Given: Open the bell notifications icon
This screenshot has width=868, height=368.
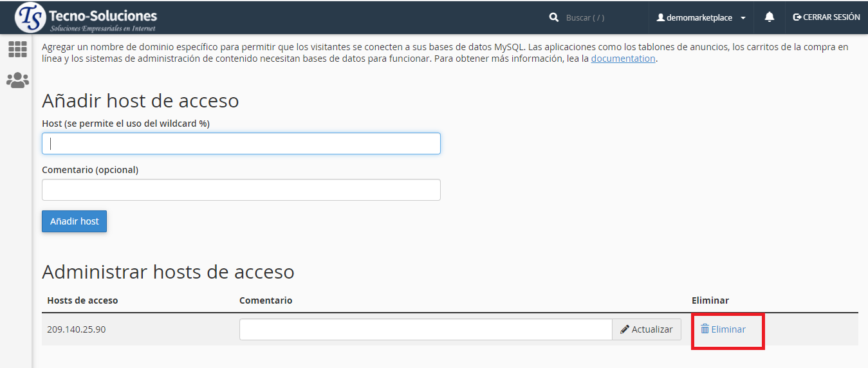Looking at the screenshot, I should pyautogui.click(x=769, y=17).
